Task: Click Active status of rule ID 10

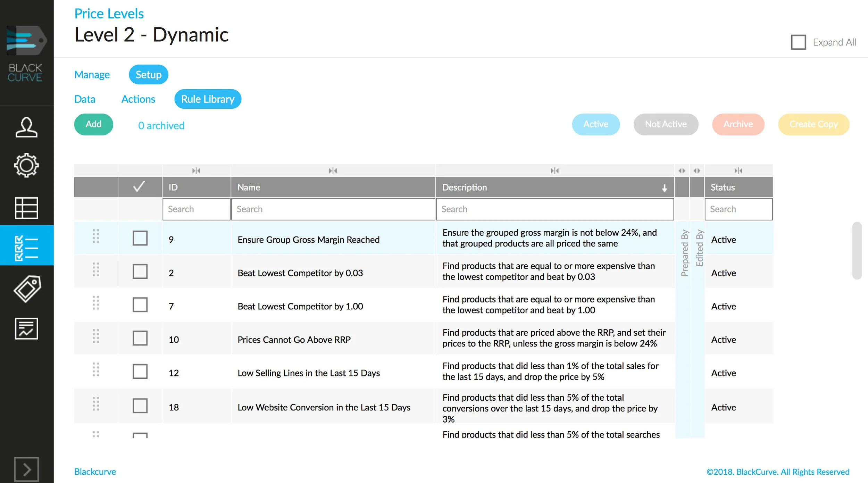Action: point(723,340)
